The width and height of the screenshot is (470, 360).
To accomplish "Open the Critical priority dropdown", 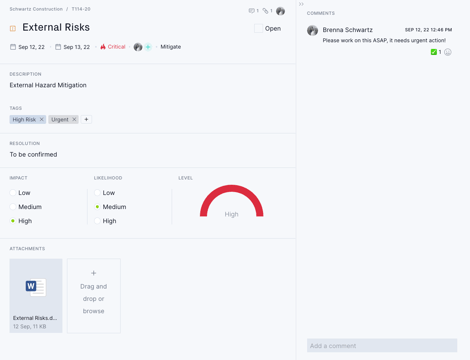I will point(113,47).
